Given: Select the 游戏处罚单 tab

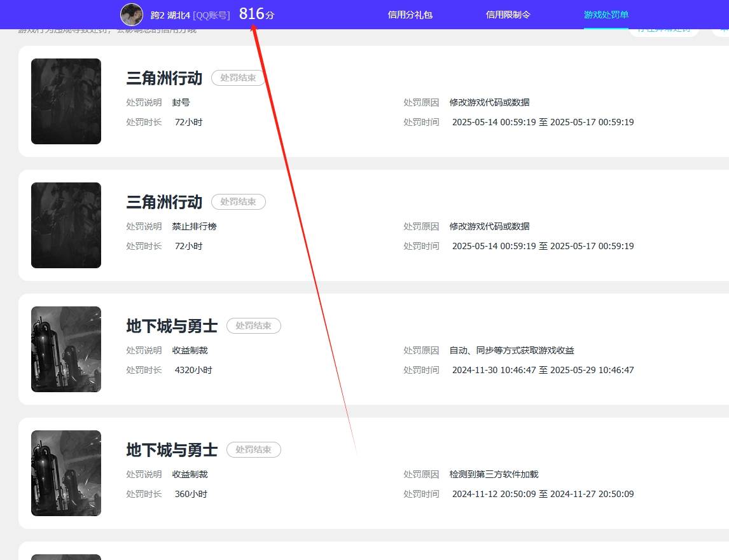Looking at the screenshot, I should coord(604,14).
